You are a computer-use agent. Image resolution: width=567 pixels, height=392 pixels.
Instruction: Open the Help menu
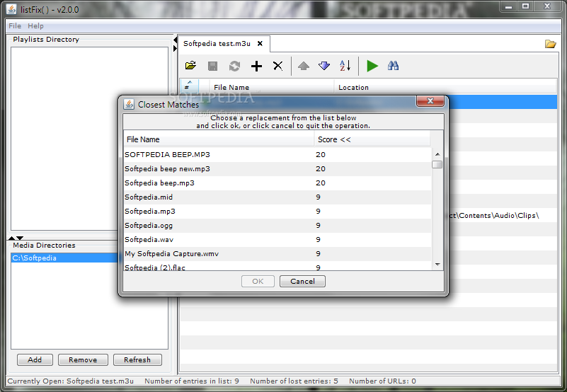(35, 25)
